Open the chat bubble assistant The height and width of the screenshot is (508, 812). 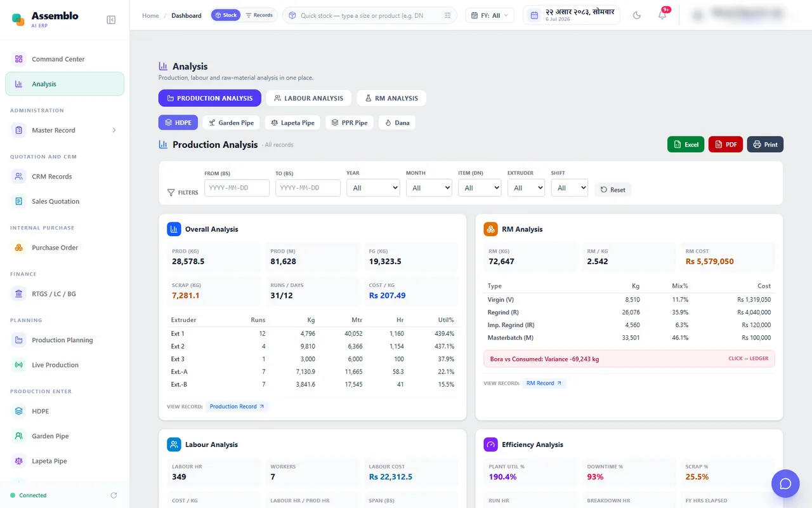point(785,484)
